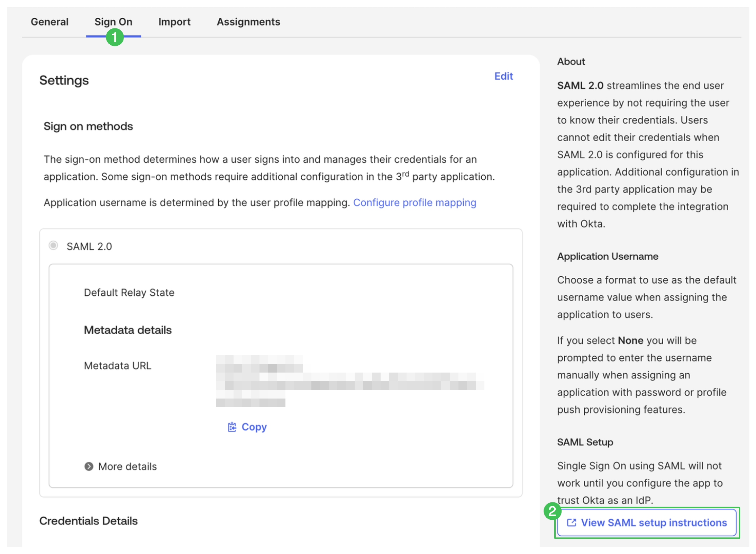Open the Assignments tab
This screenshot has width=756, height=554.
click(248, 21)
